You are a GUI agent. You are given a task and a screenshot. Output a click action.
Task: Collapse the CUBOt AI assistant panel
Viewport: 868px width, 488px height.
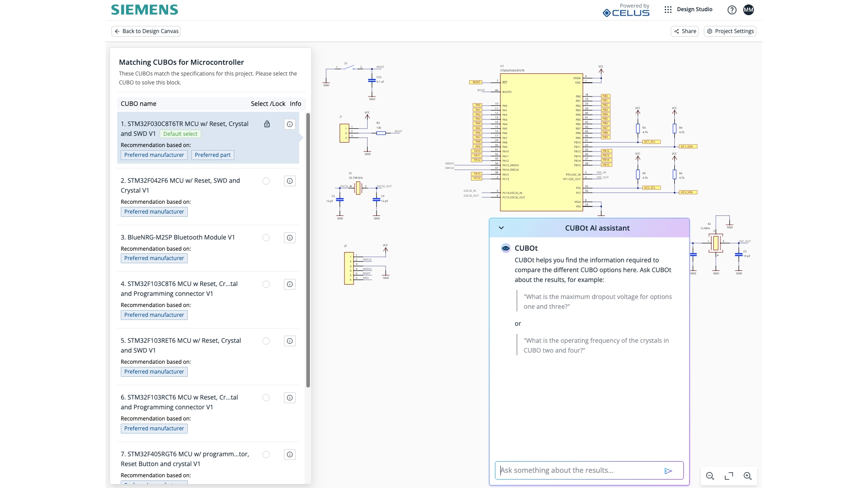[501, 228]
